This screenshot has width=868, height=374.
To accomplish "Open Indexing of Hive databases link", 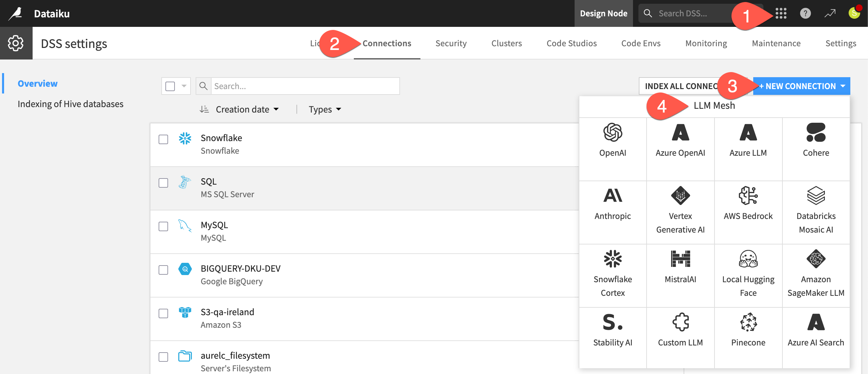I will [71, 104].
